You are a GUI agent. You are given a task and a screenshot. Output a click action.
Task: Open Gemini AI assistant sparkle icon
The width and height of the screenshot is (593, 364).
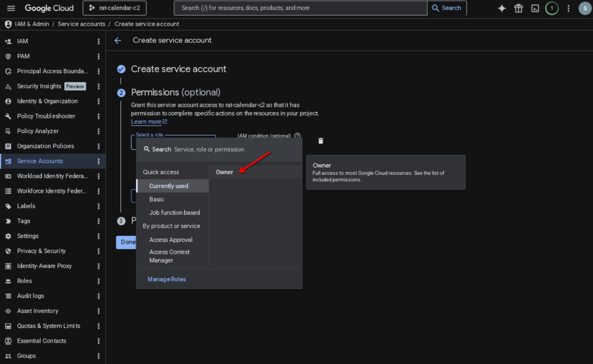tap(502, 8)
